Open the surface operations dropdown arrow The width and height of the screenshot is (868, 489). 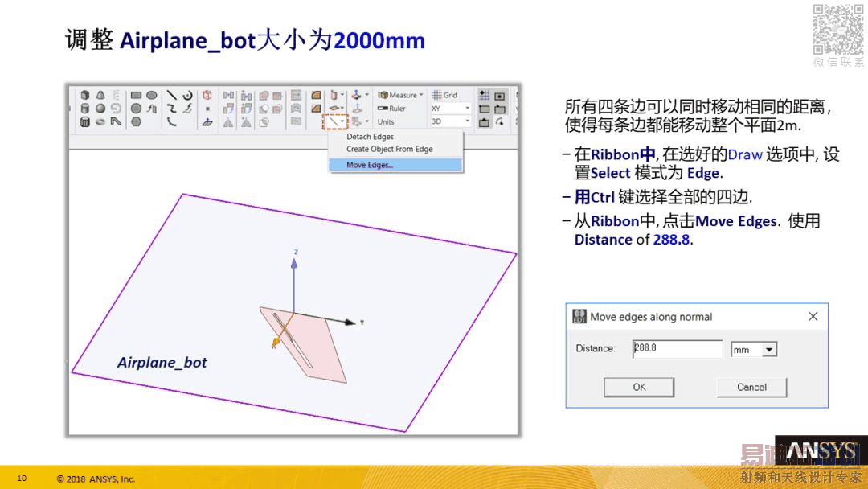342,95
